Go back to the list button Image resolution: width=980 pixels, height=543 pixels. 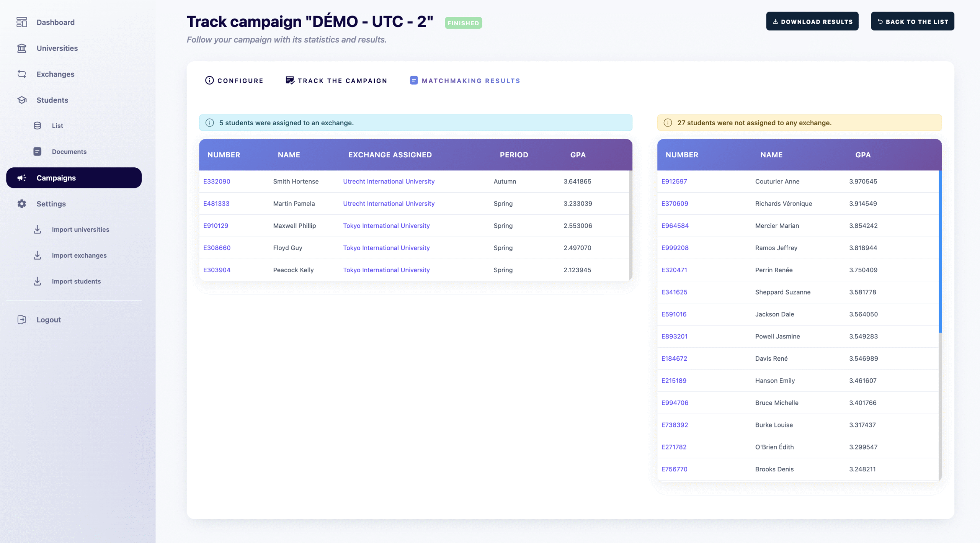(x=912, y=21)
